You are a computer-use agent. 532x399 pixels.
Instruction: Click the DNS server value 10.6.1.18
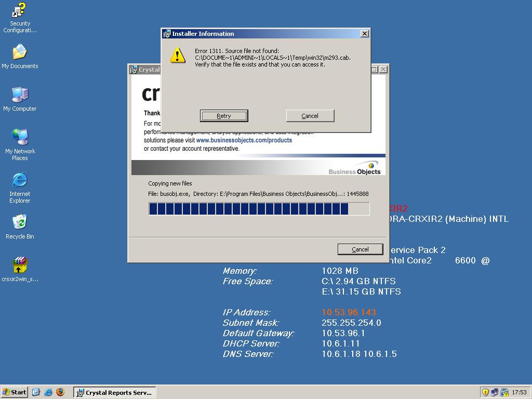pos(341,354)
